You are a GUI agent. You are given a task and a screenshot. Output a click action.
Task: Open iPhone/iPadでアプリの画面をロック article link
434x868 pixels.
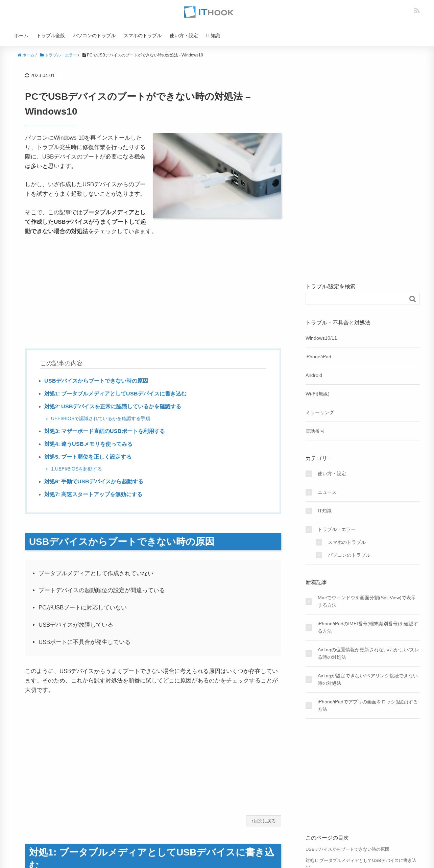[x=368, y=706]
